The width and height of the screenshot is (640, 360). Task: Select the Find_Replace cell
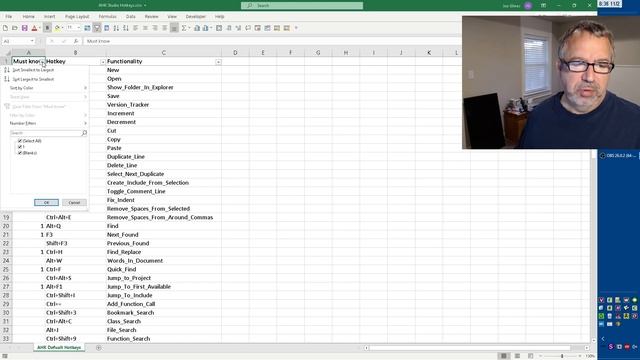(164, 252)
